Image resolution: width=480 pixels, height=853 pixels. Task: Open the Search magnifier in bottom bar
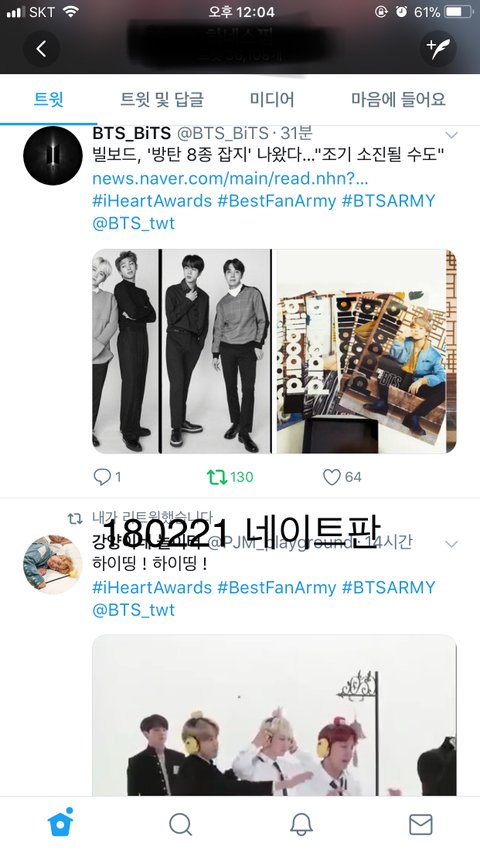click(x=180, y=824)
